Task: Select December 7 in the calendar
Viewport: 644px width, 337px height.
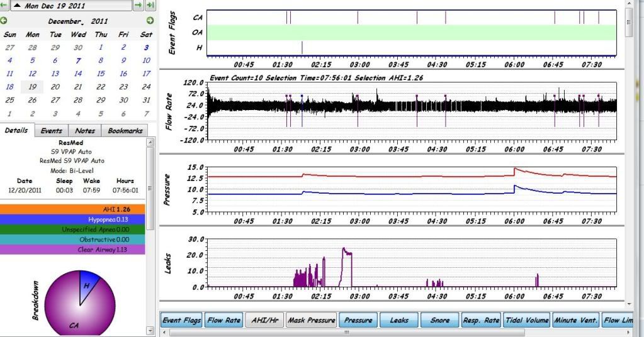Action: (78, 60)
